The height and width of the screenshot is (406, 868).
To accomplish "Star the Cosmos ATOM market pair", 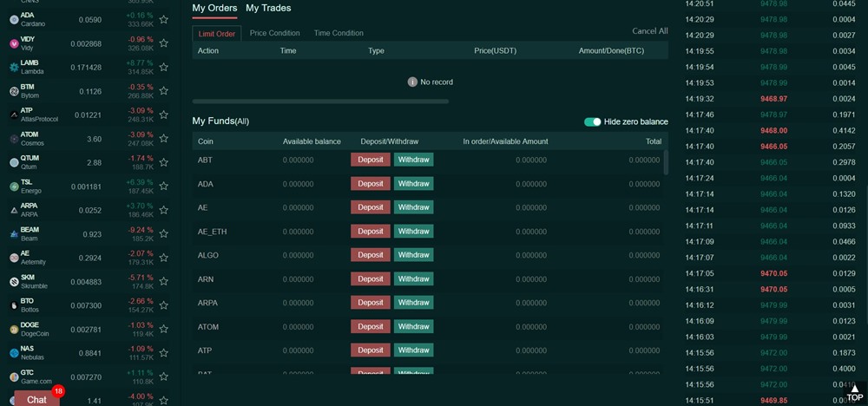I will pos(163,139).
